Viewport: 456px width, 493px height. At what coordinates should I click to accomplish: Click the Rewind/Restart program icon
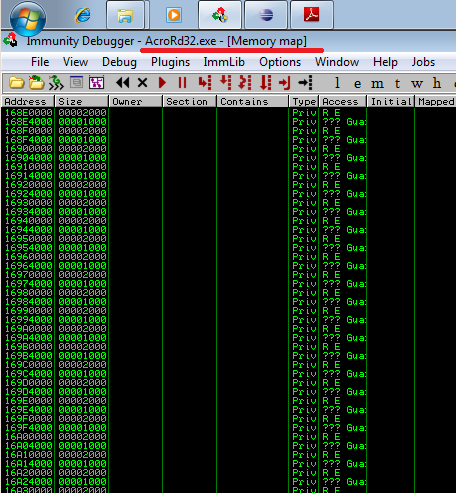(x=122, y=83)
